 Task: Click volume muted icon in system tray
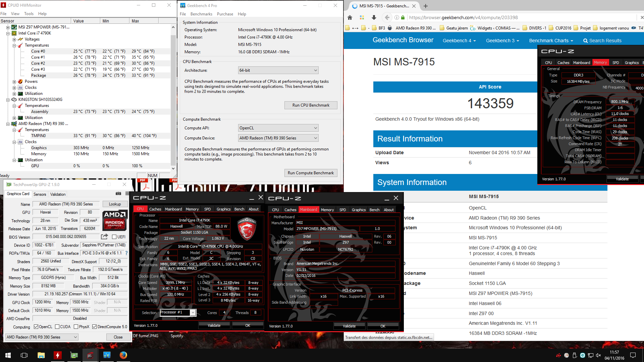pos(598,355)
